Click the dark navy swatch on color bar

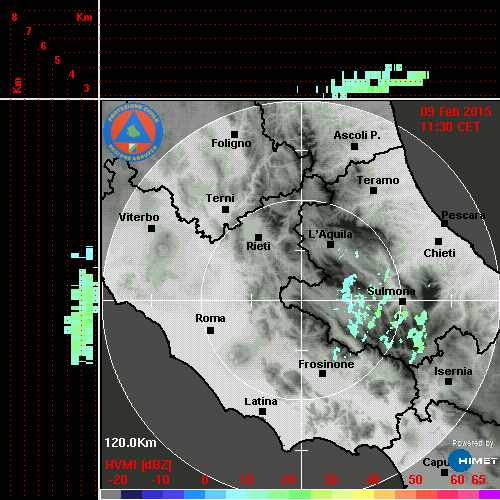point(131,494)
